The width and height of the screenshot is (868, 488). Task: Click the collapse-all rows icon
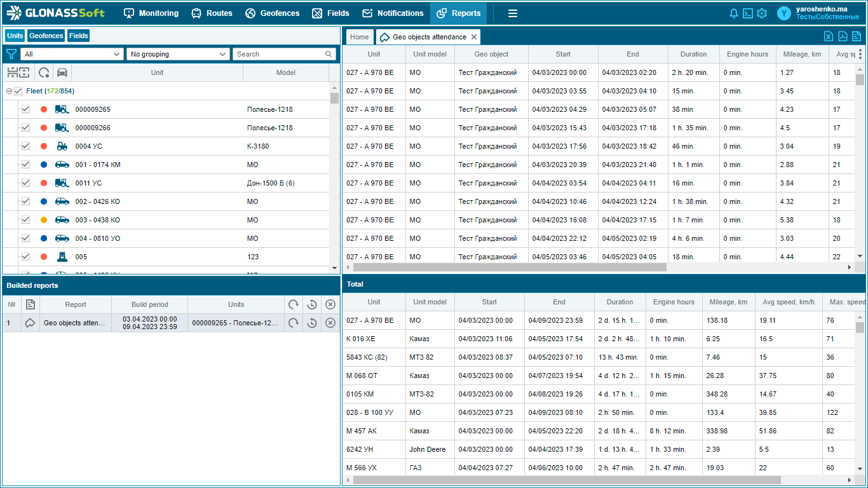(12, 72)
